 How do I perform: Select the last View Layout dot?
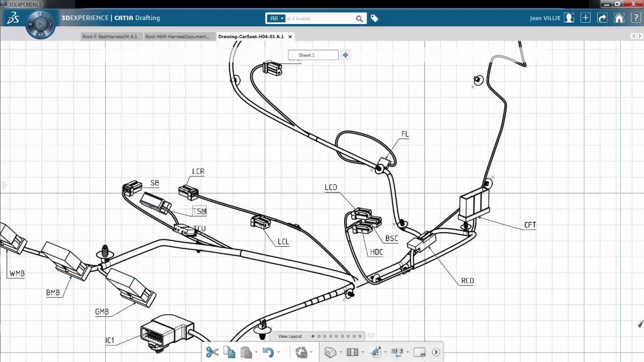tap(359, 336)
